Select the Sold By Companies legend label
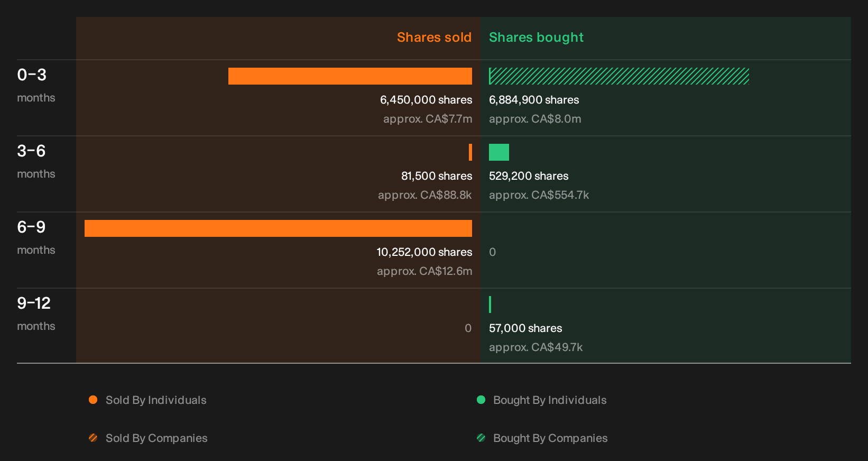 (156, 438)
